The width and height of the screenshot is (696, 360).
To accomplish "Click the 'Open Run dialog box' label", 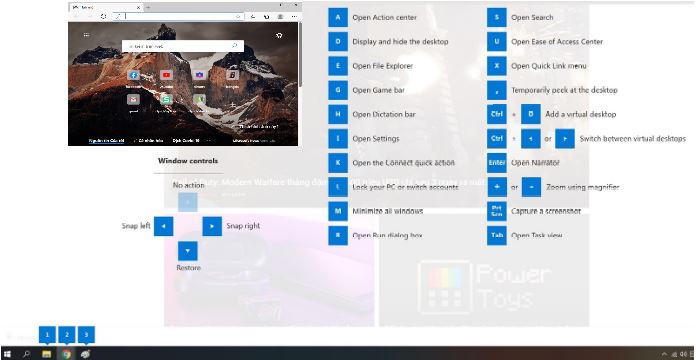I will (388, 235).
